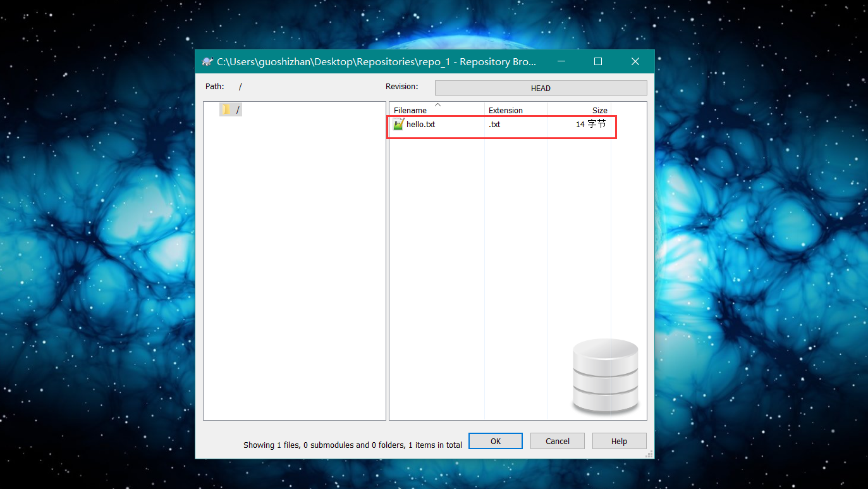Open the HEAD revision selector
Viewport: 868px width, 489px height.
pyautogui.click(x=541, y=88)
